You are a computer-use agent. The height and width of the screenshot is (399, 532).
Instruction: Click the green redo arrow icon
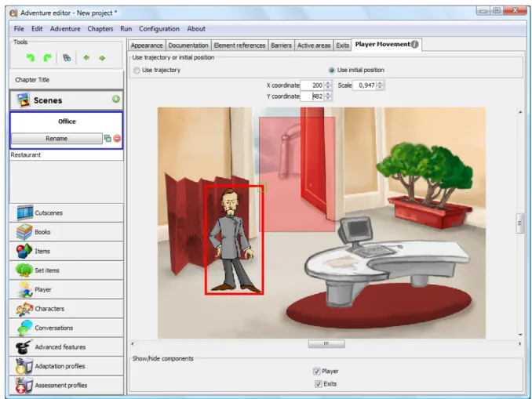47,58
